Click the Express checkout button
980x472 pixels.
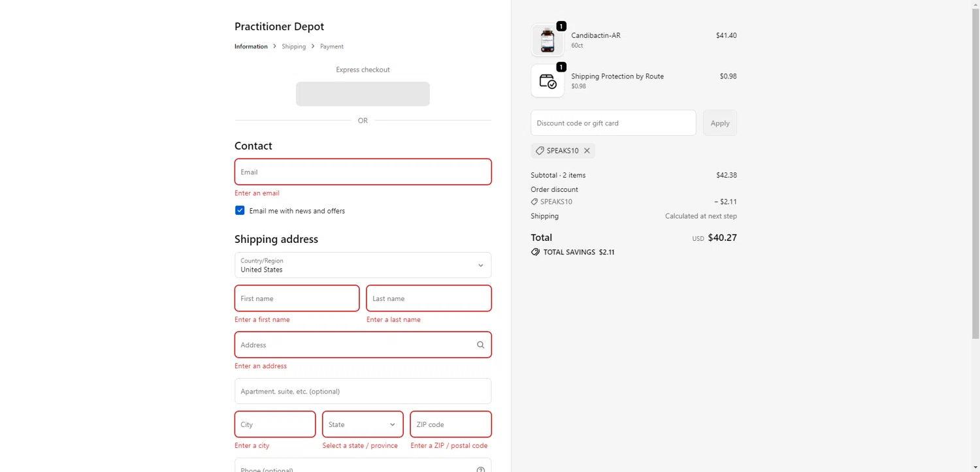pos(363,94)
